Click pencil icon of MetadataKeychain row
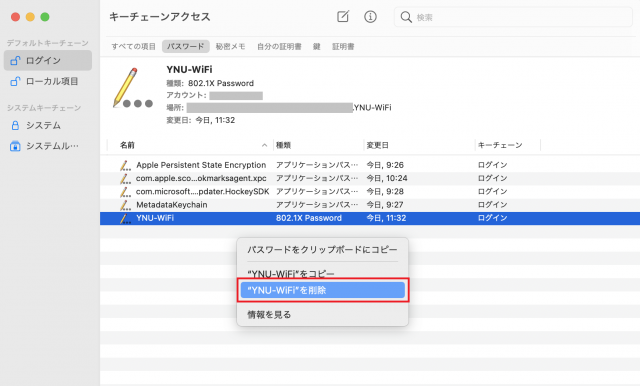The height and width of the screenshot is (386, 640). click(125, 205)
